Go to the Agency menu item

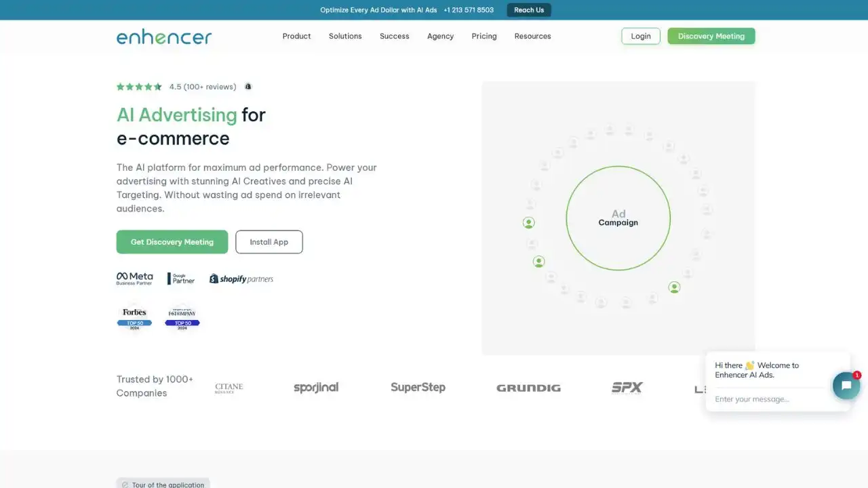[x=440, y=37]
